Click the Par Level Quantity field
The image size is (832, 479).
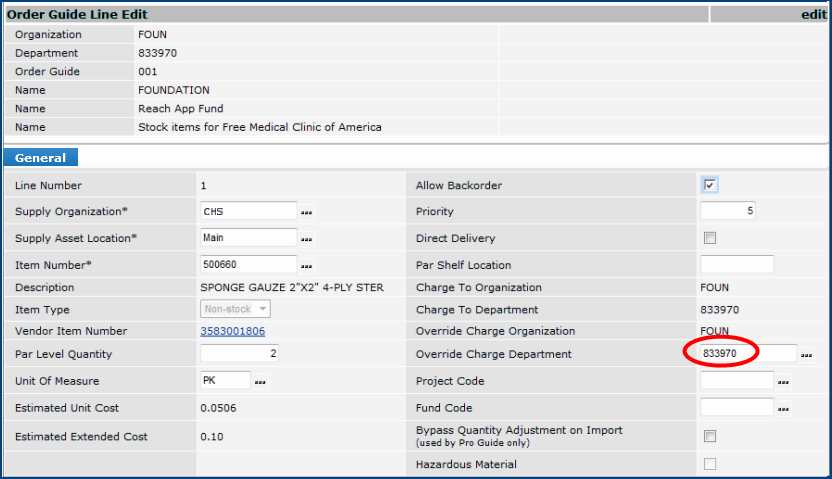[x=240, y=353]
